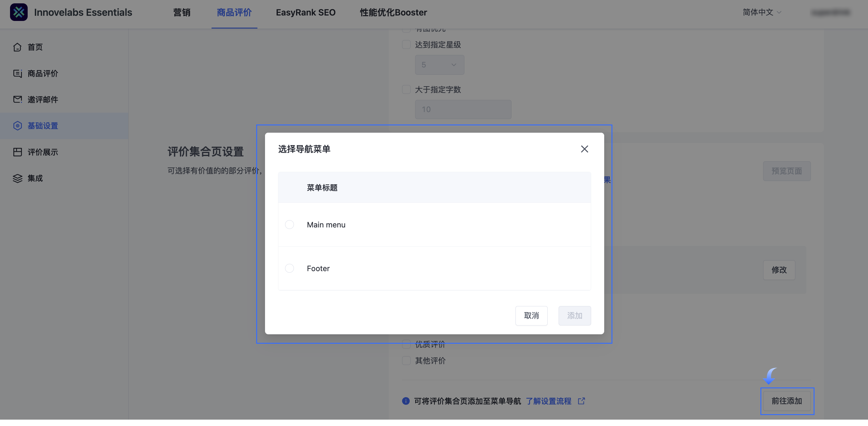Click the 前往添加 button
868x426 pixels.
coord(787,401)
